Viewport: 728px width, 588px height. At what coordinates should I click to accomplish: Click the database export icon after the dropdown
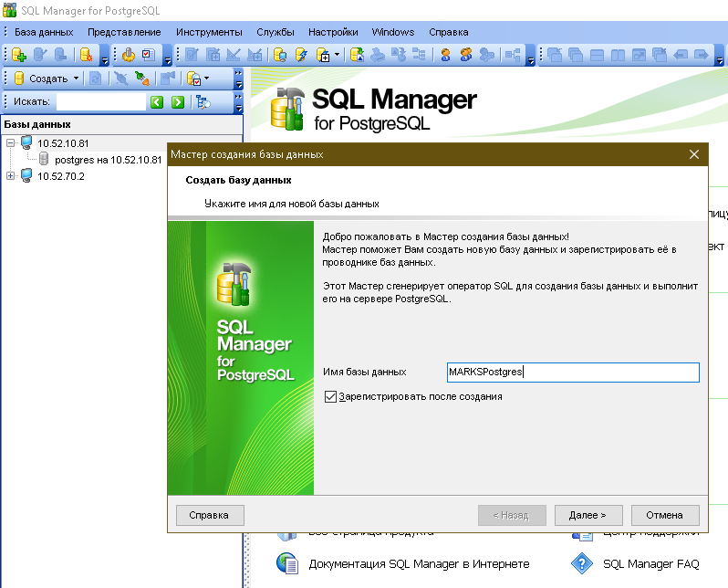[357, 55]
